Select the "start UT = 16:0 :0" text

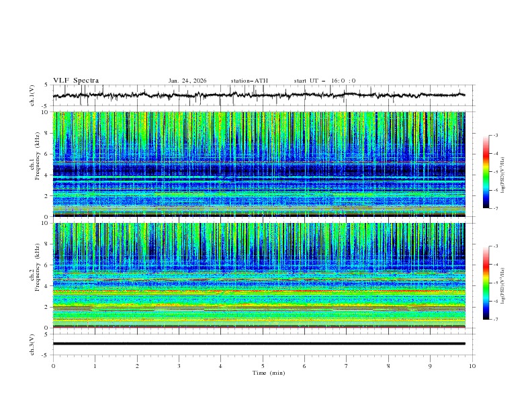click(x=324, y=81)
